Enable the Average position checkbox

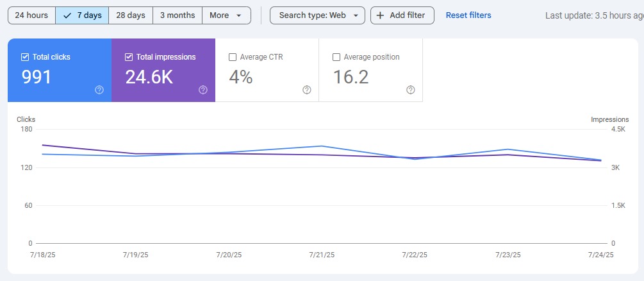(336, 57)
